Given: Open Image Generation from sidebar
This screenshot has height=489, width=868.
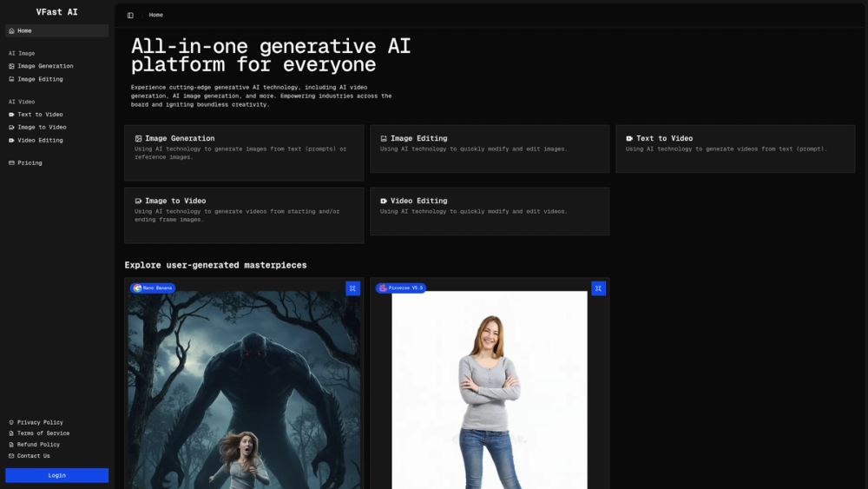Looking at the screenshot, I should [57, 66].
